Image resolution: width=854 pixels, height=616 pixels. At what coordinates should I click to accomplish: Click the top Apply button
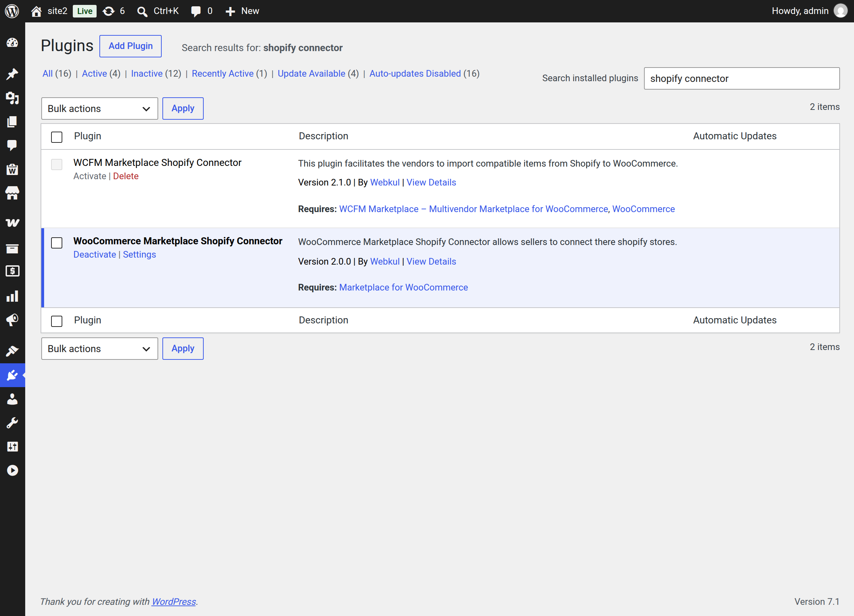183,108
